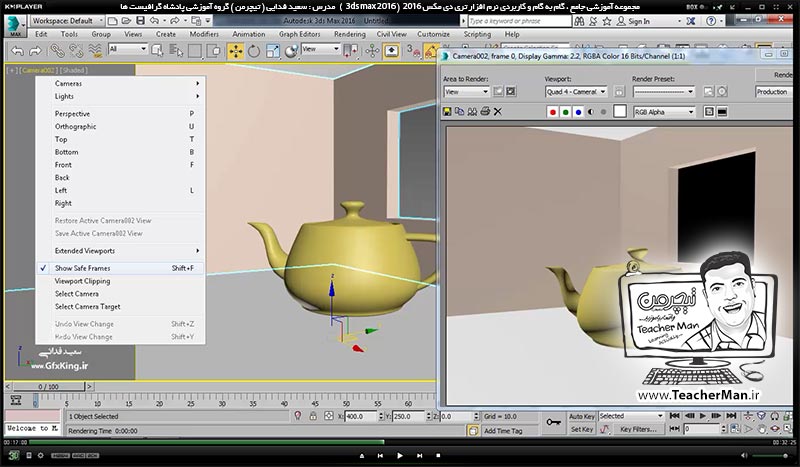The width and height of the screenshot is (800, 467).
Task: Click the Clear (X) icon in render window
Action: pos(498,111)
